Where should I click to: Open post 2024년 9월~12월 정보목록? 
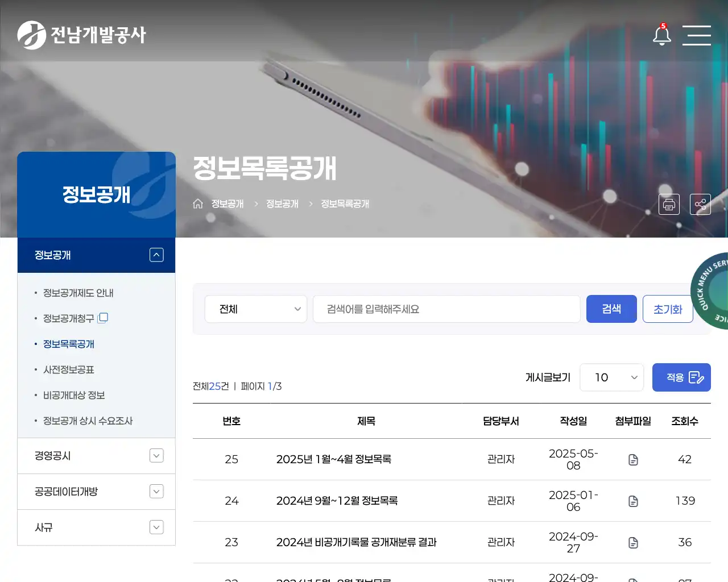[x=337, y=501]
